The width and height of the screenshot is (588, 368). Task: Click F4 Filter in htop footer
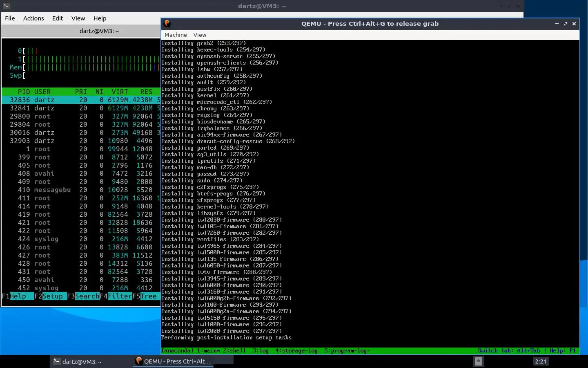(116, 296)
